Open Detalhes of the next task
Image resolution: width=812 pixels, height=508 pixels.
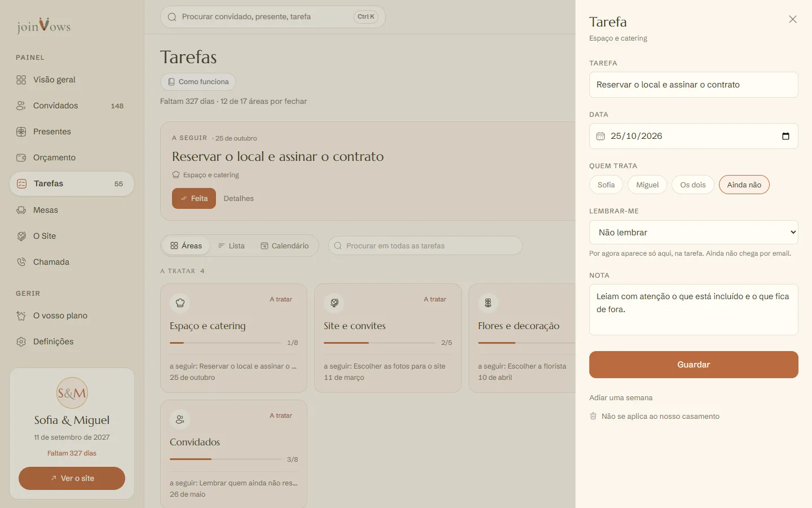tap(239, 198)
